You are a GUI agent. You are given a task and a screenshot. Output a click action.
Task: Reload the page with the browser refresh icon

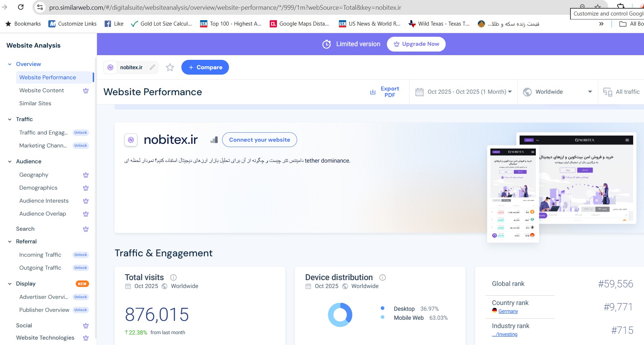click(x=21, y=7)
